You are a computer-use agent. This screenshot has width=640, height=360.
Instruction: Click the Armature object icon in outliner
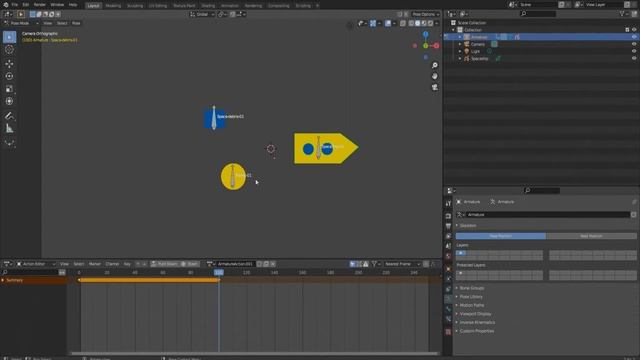[467, 37]
